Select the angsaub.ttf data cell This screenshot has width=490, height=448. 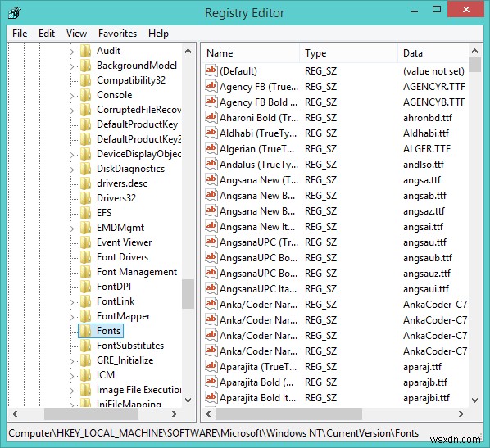coord(428,258)
